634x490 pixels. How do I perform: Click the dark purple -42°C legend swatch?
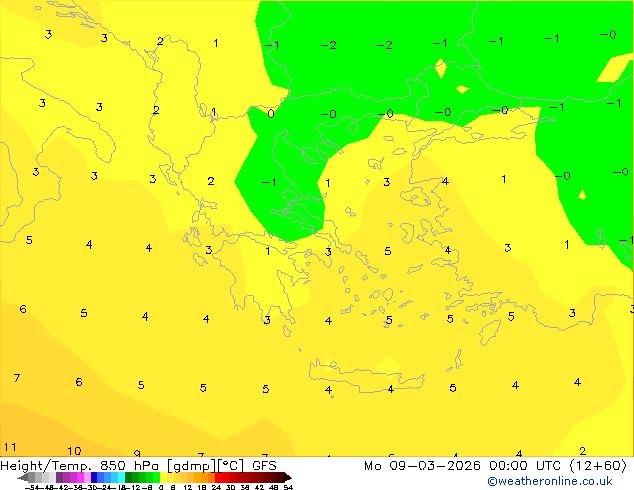pyautogui.click(x=59, y=477)
